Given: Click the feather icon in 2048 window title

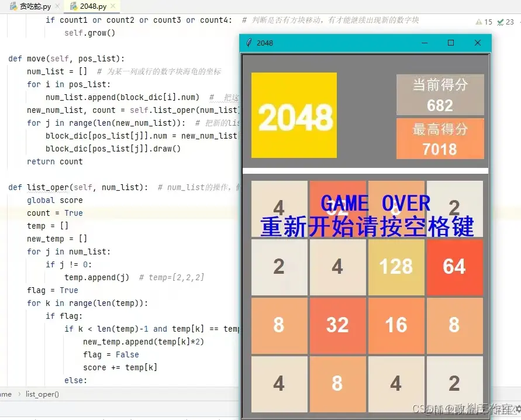Looking at the screenshot, I should 249,43.
